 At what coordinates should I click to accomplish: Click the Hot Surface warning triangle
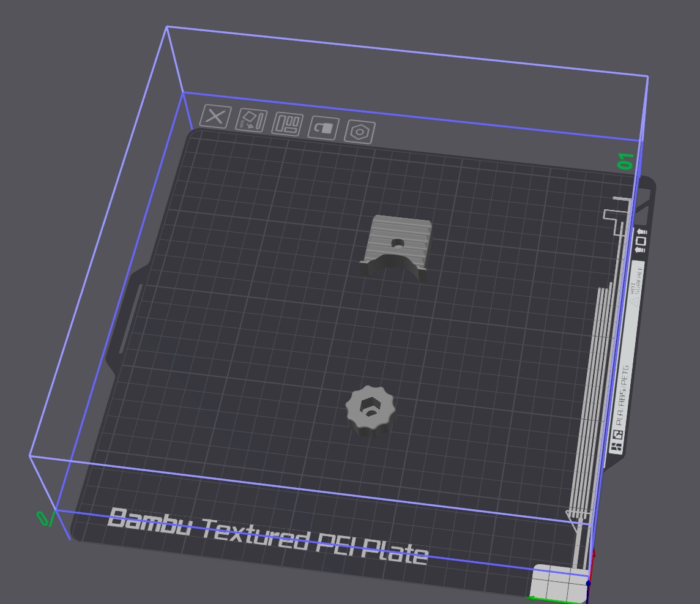(x=636, y=300)
